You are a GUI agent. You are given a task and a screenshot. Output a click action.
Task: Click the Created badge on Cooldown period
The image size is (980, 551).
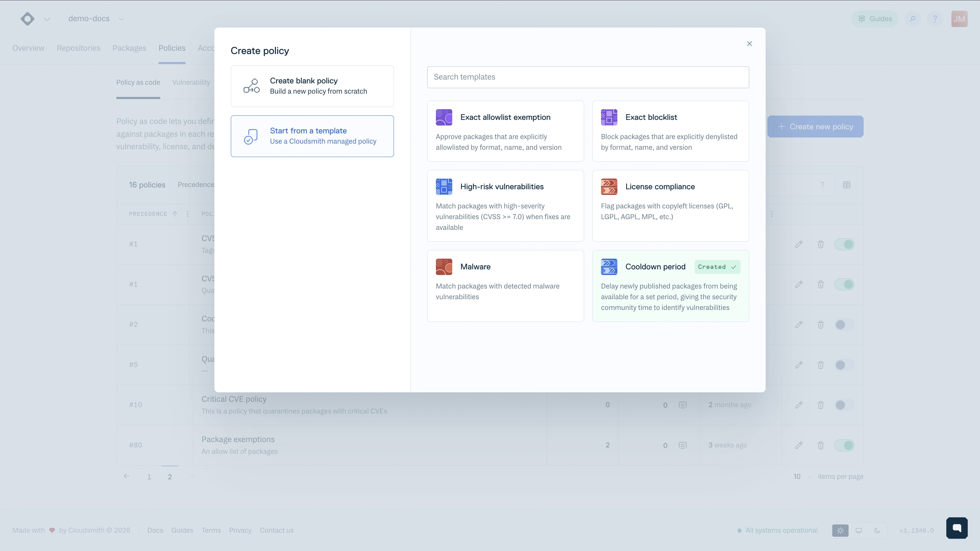point(717,267)
